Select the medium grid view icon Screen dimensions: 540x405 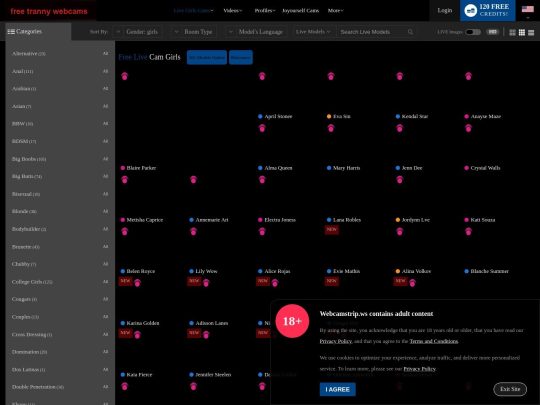pos(522,32)
